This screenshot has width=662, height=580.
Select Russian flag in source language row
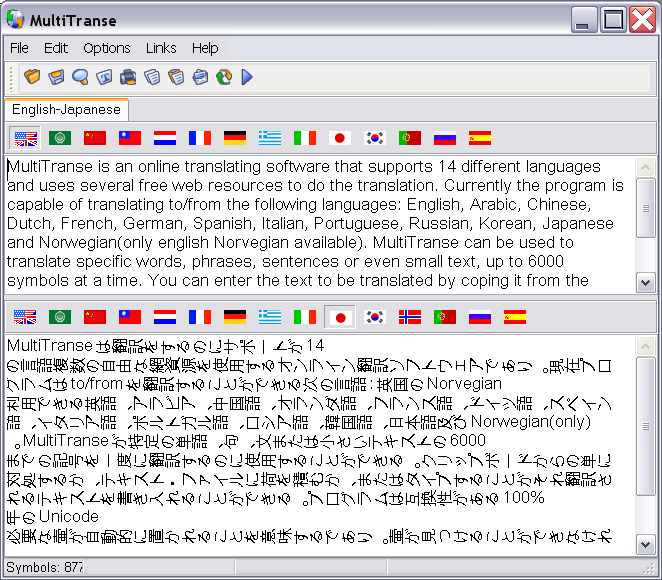tap(445, 138)
